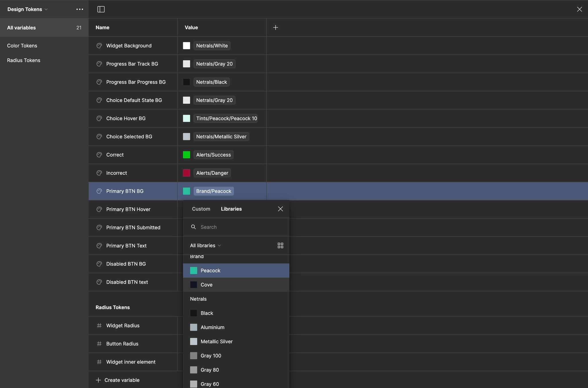Click the hash icon for Widget inner element

tap(99, 362)
